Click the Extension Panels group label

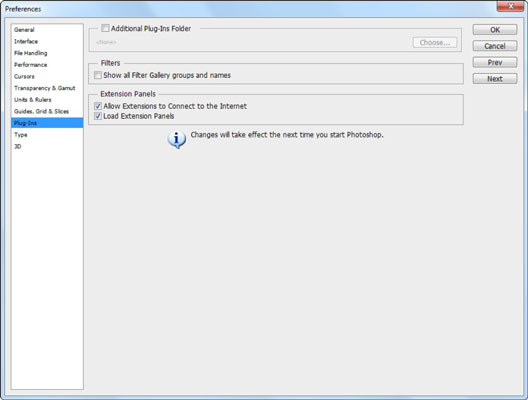(x=128, y=94)
